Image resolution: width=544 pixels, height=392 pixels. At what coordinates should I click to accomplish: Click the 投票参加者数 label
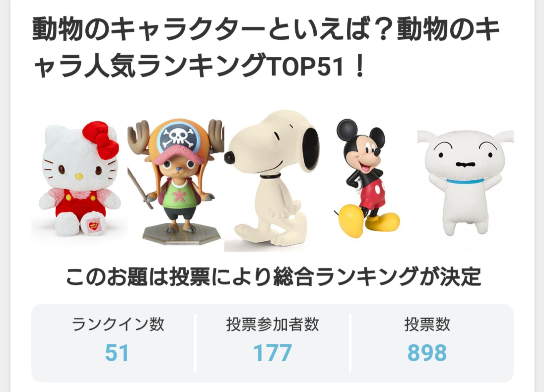coord(273,324)
